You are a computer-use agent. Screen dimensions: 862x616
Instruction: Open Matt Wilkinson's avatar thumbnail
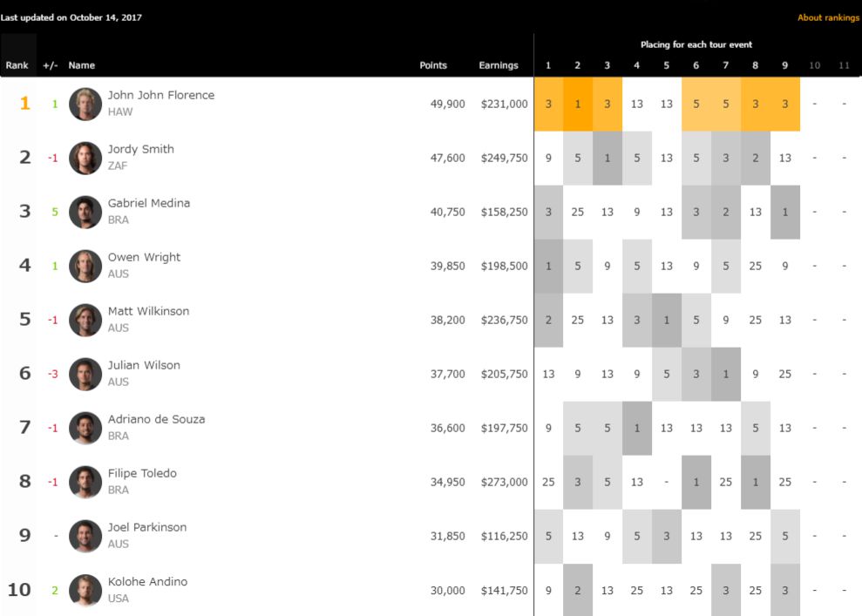coord(85,320)
